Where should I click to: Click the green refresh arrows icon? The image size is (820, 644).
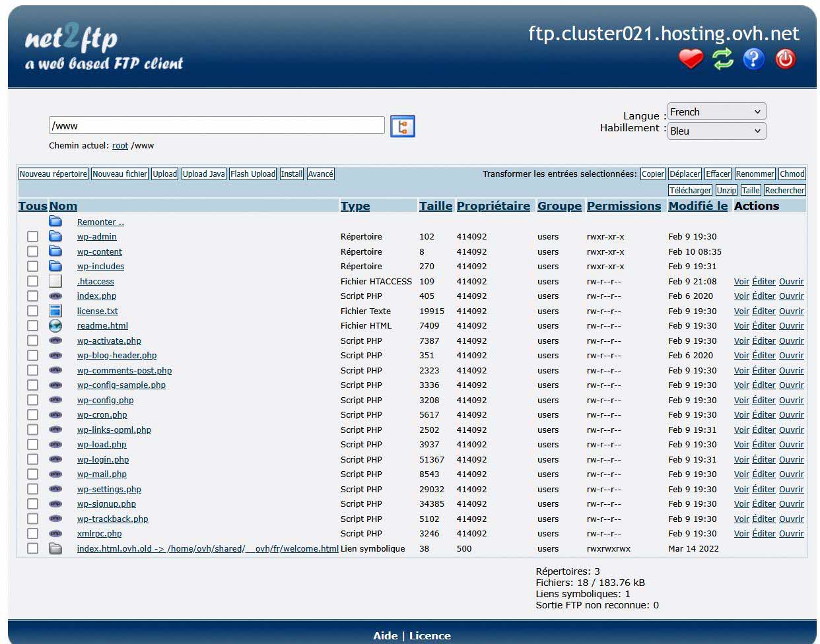pyautogui.click(x=722, y=59)
